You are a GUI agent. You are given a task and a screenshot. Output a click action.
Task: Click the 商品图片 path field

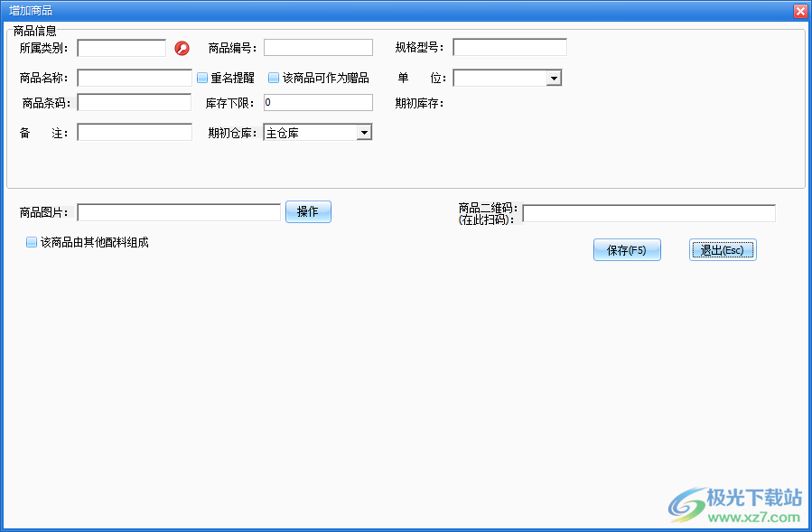pyautogui.click(x=178, y=211)
